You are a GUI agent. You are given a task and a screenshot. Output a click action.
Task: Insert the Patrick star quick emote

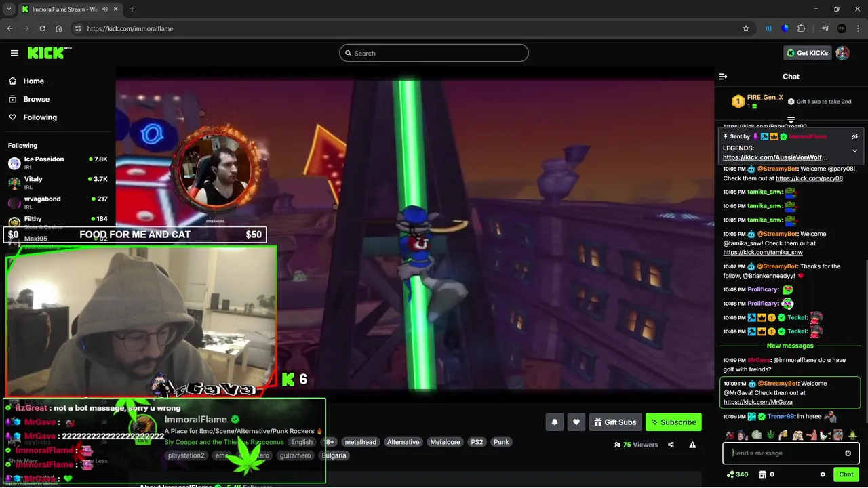pos(812,435)
